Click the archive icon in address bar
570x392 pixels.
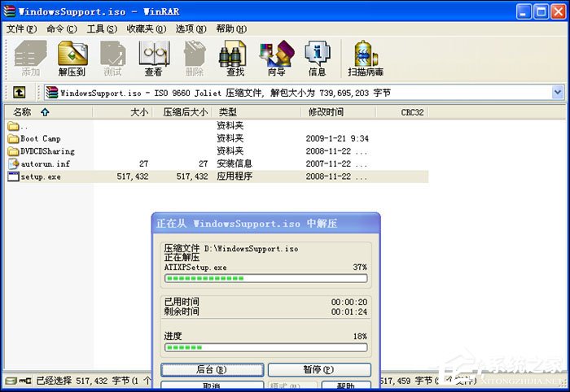tap(52, 93)
